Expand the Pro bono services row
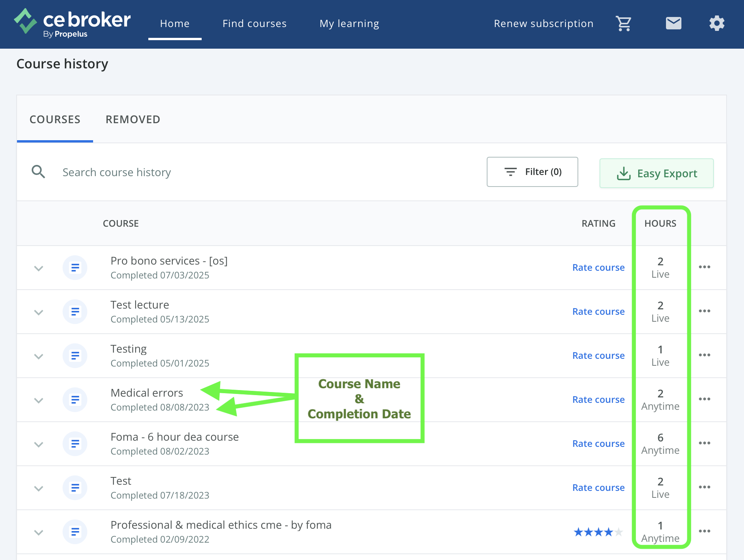The height and width of the screenshot is (560, 744). (39, 268)
